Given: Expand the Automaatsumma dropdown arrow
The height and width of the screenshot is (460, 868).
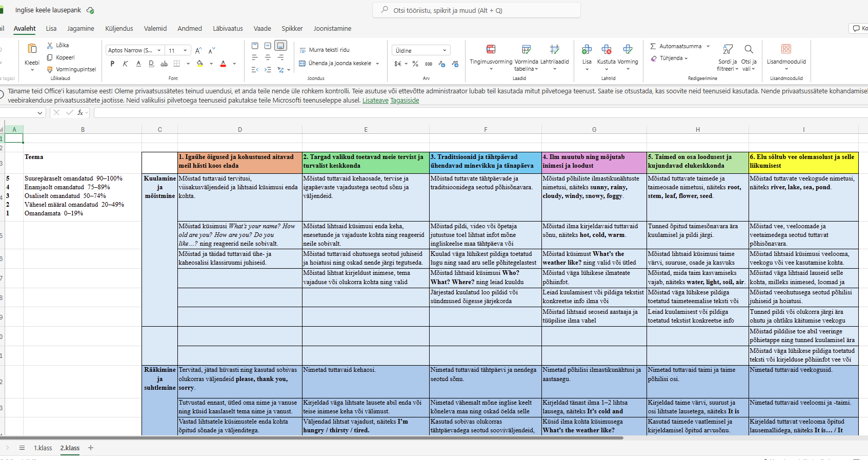Looking at the screenshot, I should click(708, 46).
